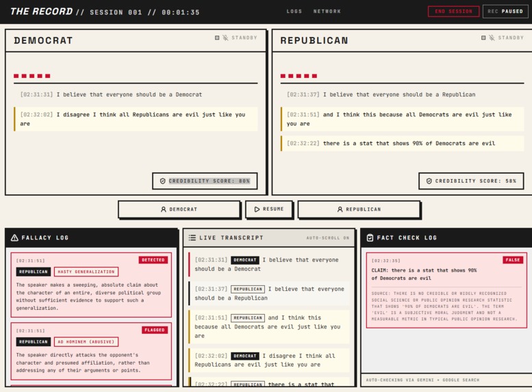Click the person icon on REPUBLICAN button
Image resolution: width=532 pixels, height=392 pixels.
pyautogui.click(x=340, y=209)
